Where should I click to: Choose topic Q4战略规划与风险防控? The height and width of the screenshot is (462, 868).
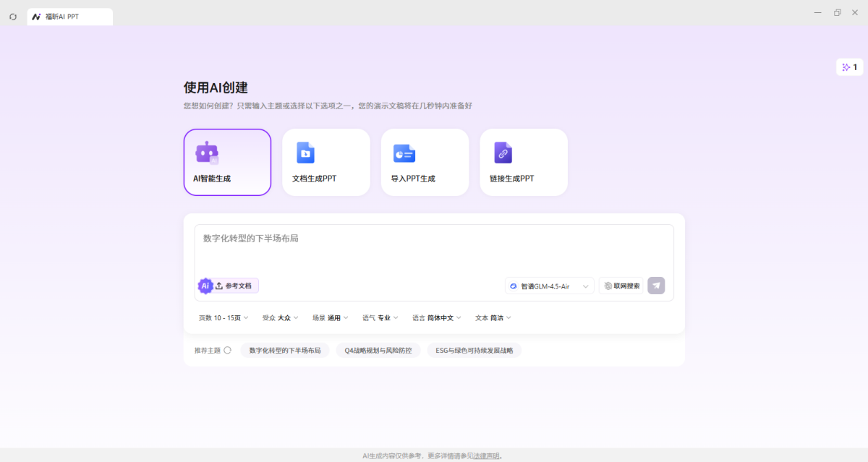coord(378,350)
